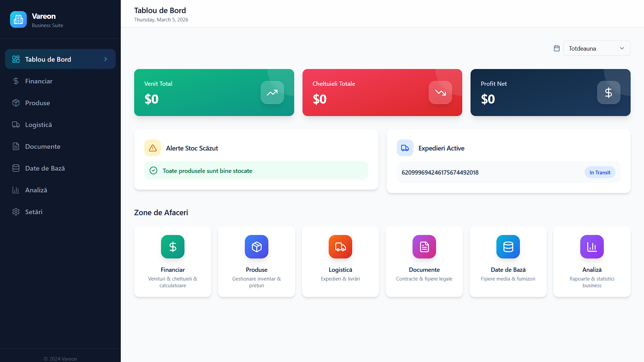
Task: Open the Financiar business zone card title
Action: pos(173,270)
